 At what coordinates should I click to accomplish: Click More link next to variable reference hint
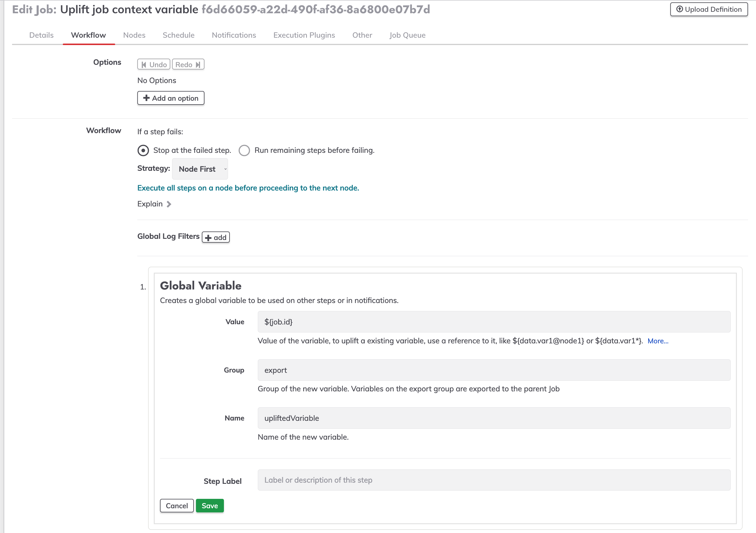tap(658, 341)
